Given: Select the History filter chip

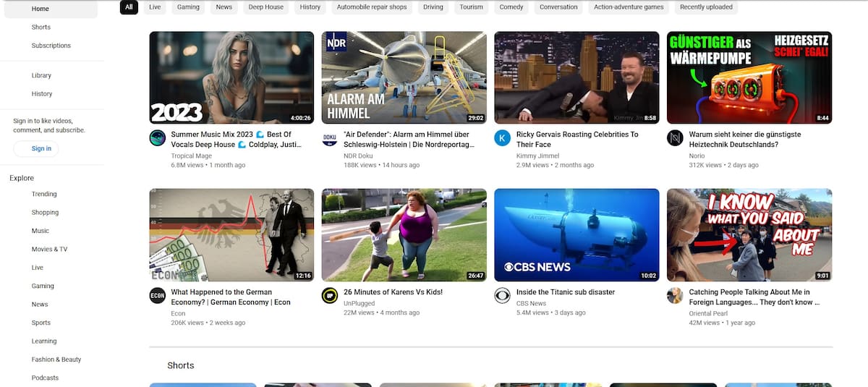Looking at the screenshot, I should pos(310,7).
